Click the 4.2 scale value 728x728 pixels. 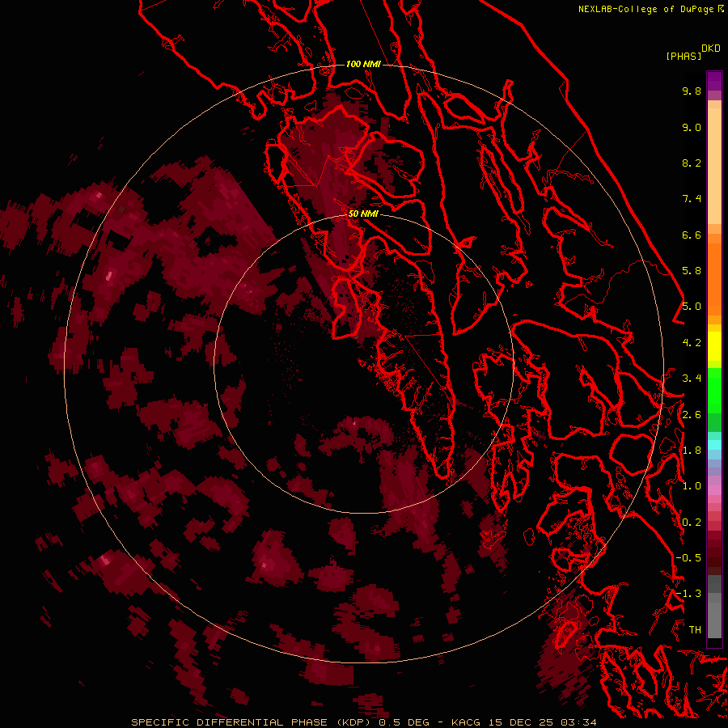click(x=692, y=343)
